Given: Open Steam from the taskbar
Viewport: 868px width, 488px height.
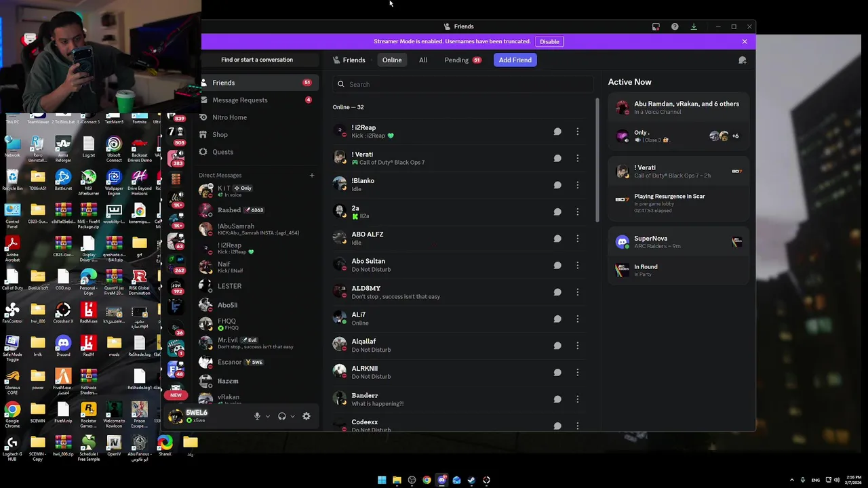Looking at the screenshot, I should tap(471, 480).
